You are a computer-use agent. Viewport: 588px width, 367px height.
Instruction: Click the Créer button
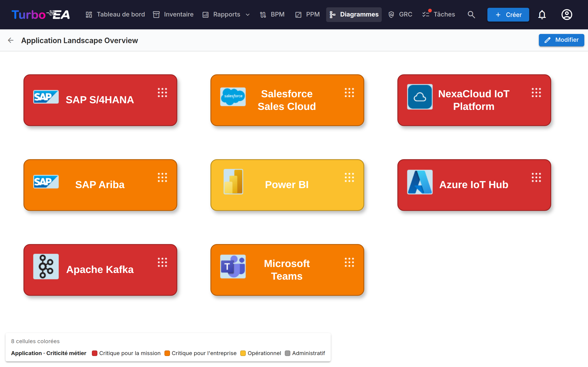click(508, 14)
